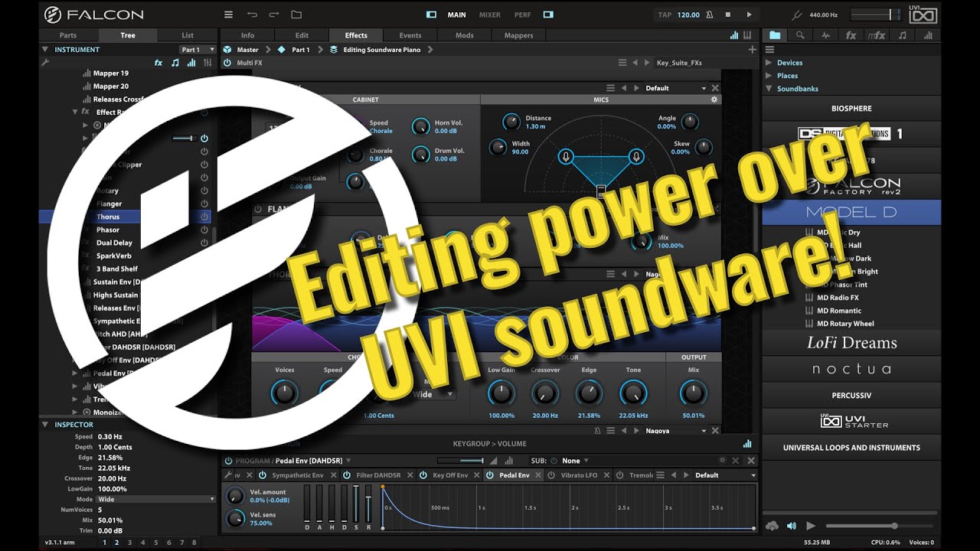Undo the last action

click(x=252, y=15)
